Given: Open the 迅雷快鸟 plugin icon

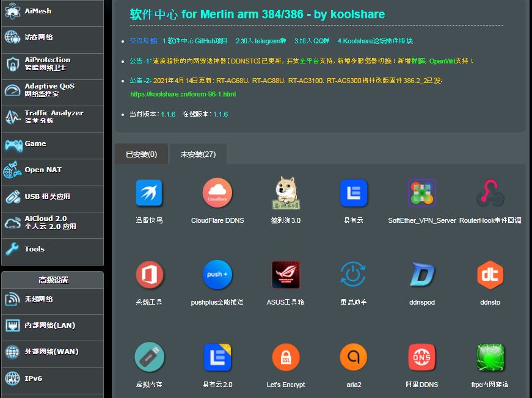Looking at the screenshot, I should click(149, 194).
